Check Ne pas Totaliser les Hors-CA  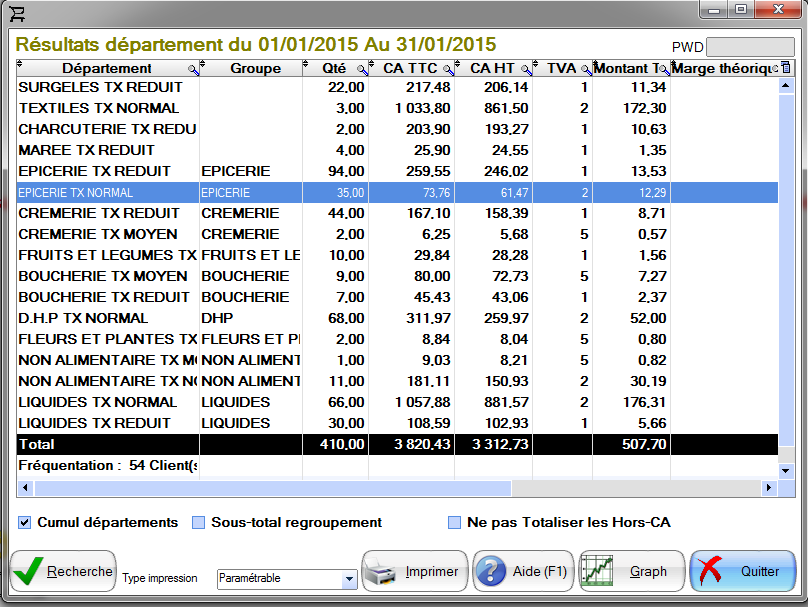(x=454, y=522)
